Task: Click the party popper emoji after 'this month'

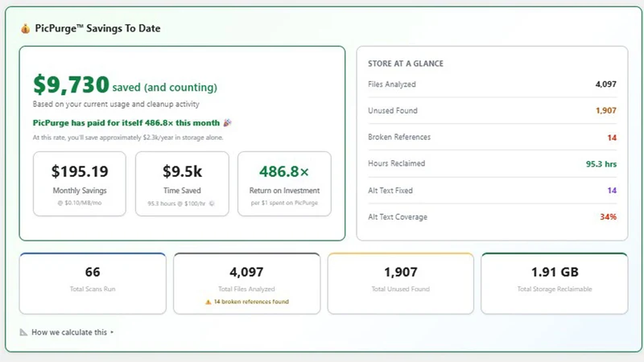Action: click(227, 123)
